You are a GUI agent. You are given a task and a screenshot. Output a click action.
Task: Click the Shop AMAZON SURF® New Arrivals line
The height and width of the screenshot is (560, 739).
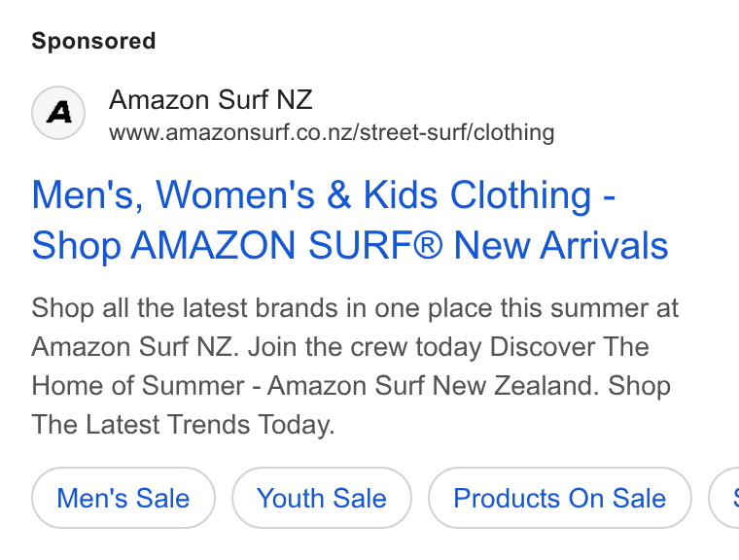[x=350, y=246]
